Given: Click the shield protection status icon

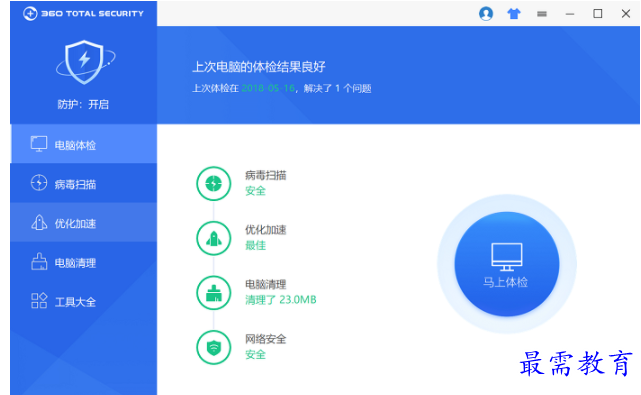Looking at the screenshot, I should pyautogui.click(x=85, y=62).
